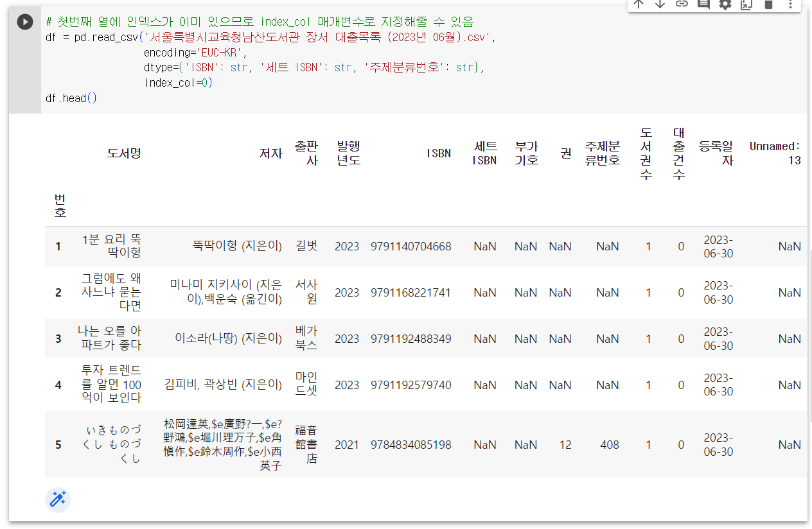This screenshot has height=529, width=812.
Task: Click publisher cell '福音館書店'
Action: pyautogui.click(x=306, y=444)
